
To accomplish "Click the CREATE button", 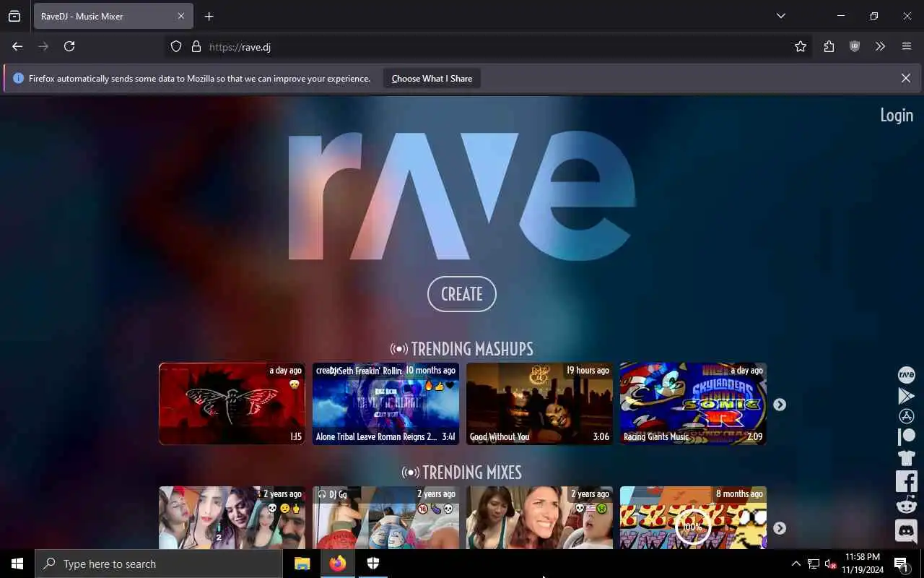I will tap(462, 294).
